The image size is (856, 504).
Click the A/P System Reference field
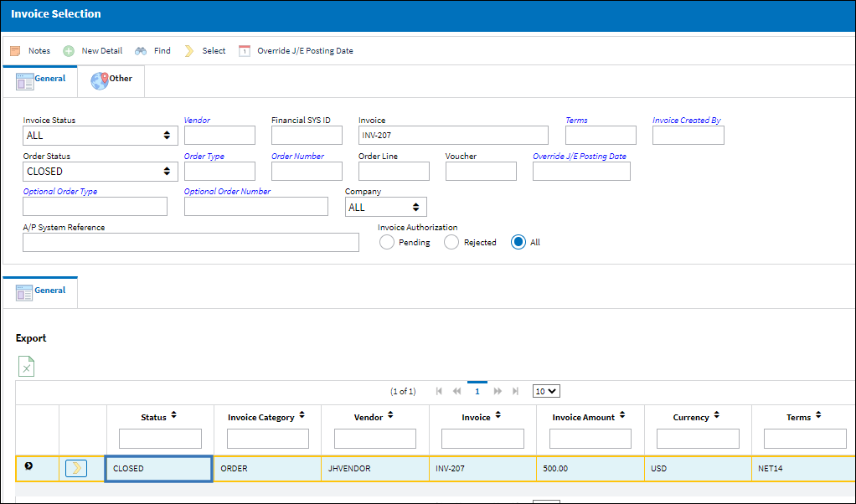click(x=191, y=242)
